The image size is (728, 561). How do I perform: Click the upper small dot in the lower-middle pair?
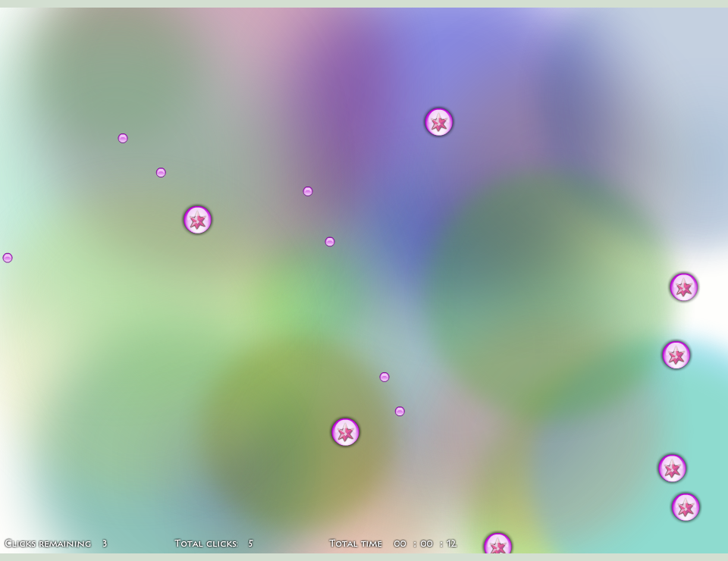tap(384, 375)
